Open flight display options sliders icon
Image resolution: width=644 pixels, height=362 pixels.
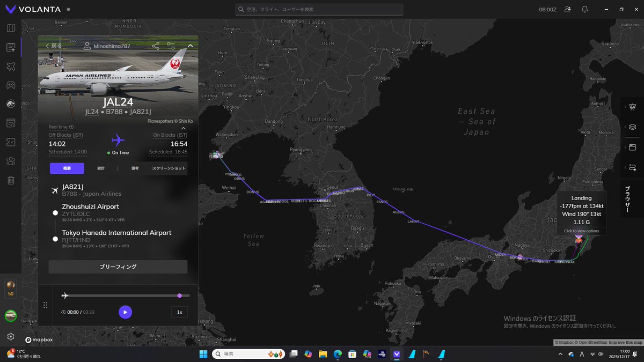[171, 46]
